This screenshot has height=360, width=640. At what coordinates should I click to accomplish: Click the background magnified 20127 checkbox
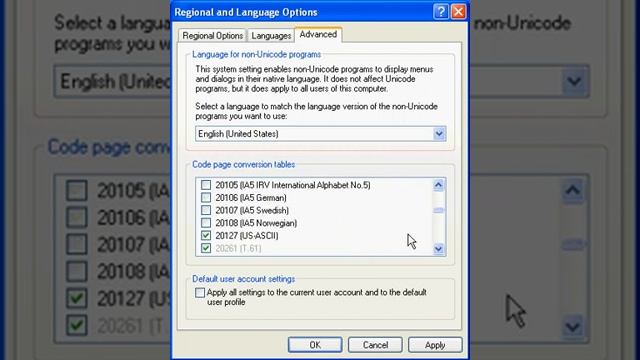(76, 298)
